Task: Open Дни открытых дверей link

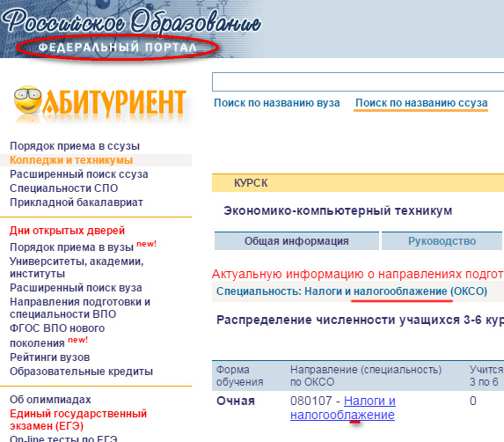Action: [67, 231]
